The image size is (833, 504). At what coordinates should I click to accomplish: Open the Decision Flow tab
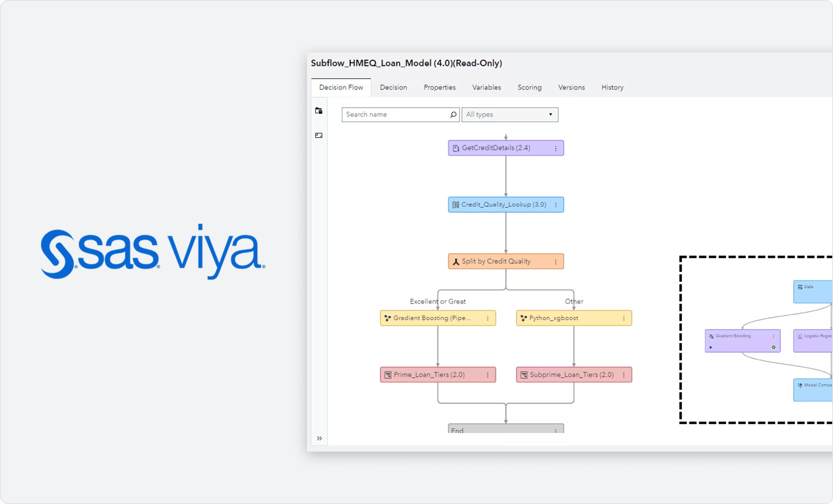coord(341,87)
